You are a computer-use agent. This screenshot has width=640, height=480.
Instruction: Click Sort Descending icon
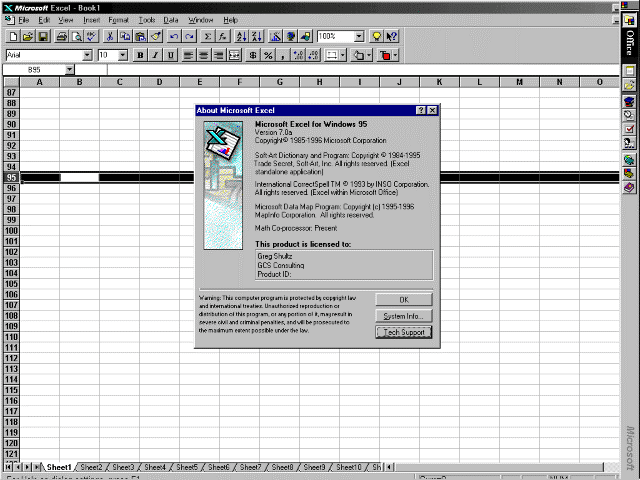coord(256,37)
